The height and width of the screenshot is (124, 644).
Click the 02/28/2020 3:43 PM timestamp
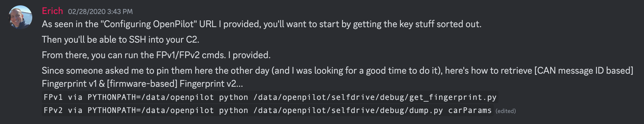[100, 12]
